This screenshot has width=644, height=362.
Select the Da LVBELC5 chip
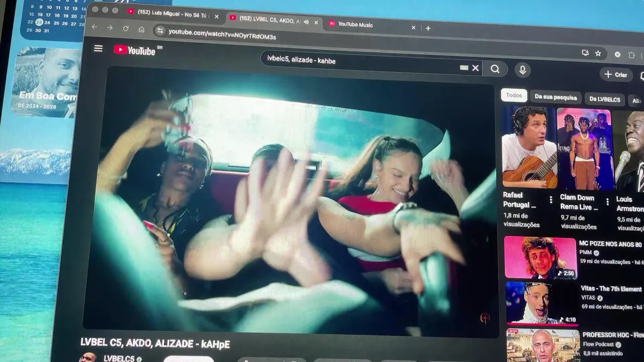point(605,99)
